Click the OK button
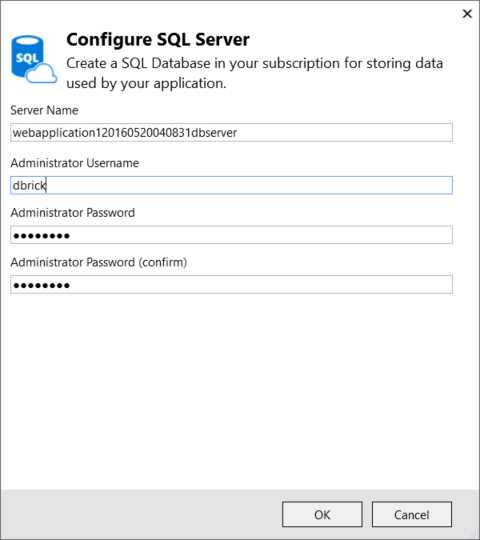 322,514
